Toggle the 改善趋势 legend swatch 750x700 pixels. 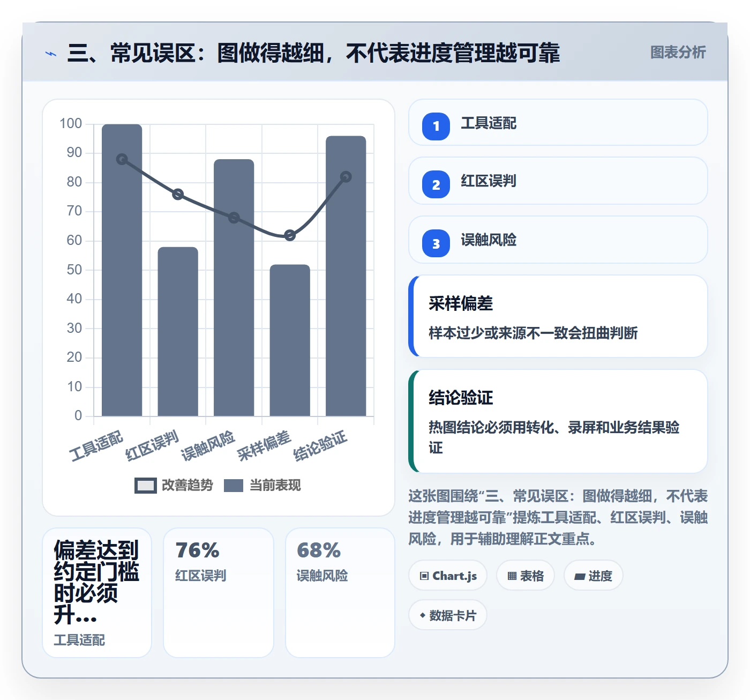(145, 486)
